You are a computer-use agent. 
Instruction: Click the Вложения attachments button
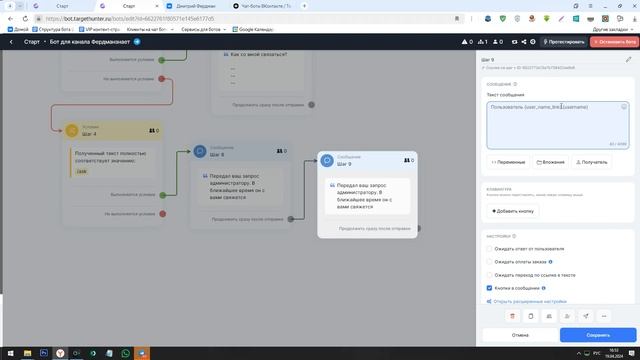coord(550,162)
